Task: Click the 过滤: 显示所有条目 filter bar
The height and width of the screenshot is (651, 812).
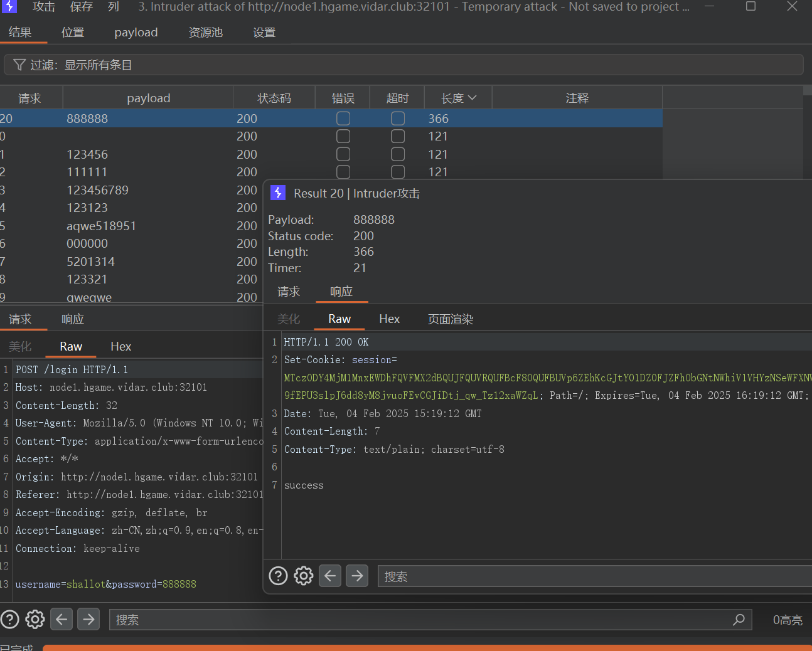Action: [x=403, y=65]
